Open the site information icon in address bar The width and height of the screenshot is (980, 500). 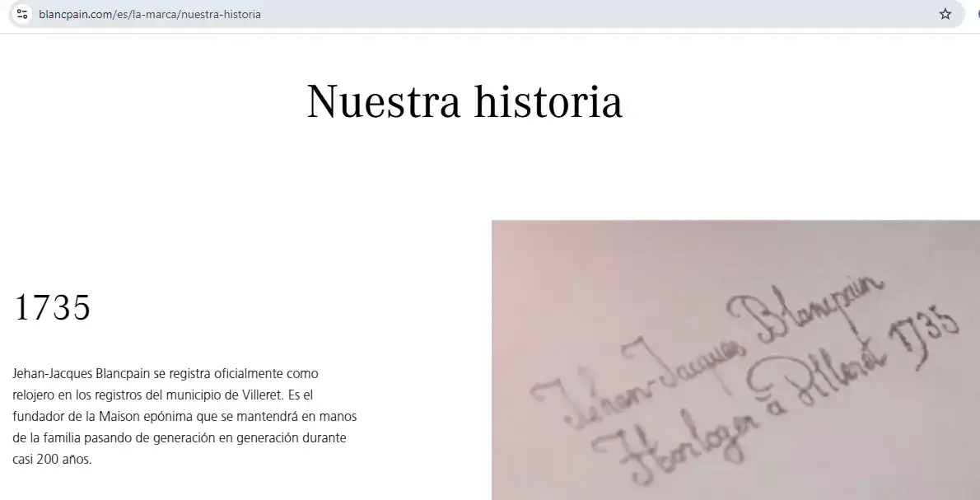(22, 14)
